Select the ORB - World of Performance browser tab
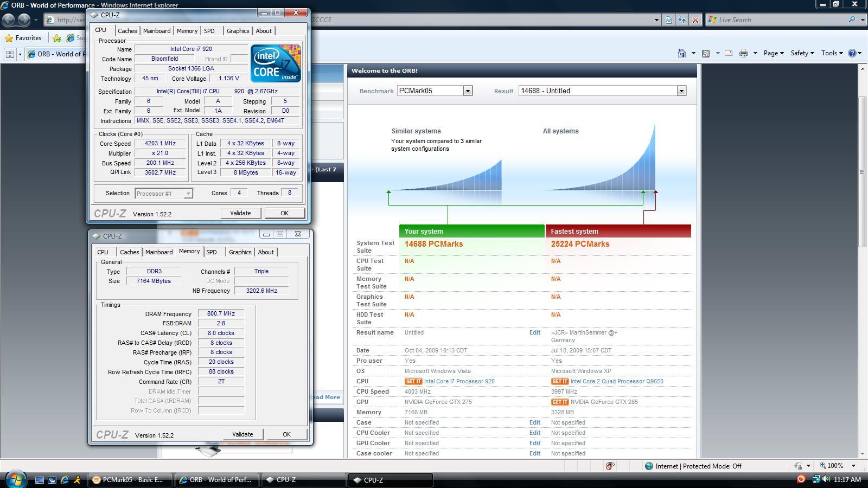Viewport: 868px width, 488px height. (x=57, y=54)
